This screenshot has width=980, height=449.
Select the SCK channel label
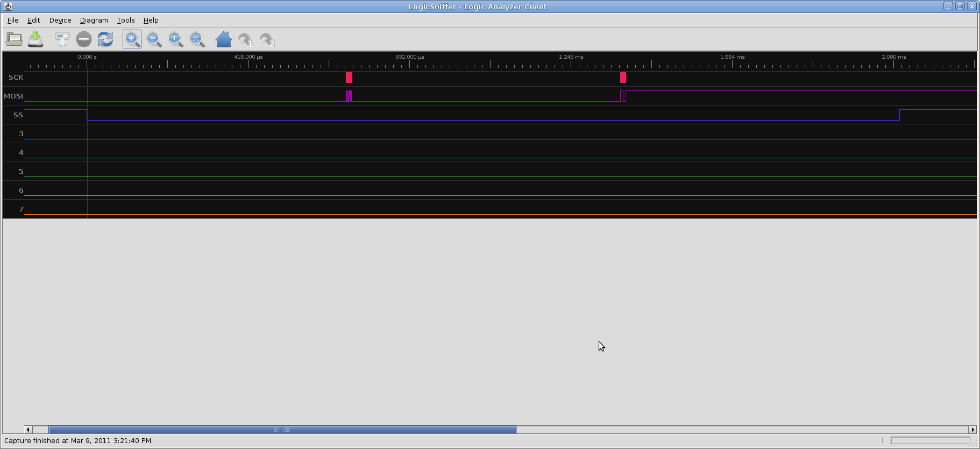[x=16, y=77]
